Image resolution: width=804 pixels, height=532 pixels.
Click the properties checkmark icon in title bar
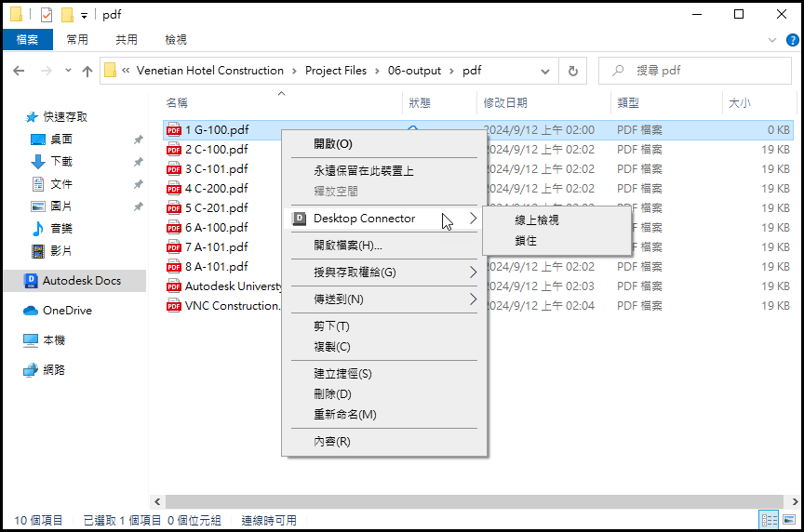coord(47,15)
